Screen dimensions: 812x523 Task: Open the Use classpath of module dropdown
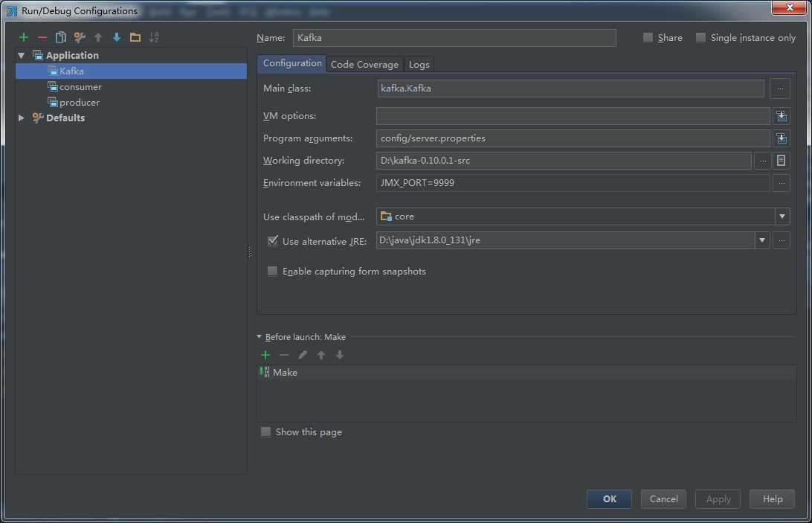(x=782, y=216)
